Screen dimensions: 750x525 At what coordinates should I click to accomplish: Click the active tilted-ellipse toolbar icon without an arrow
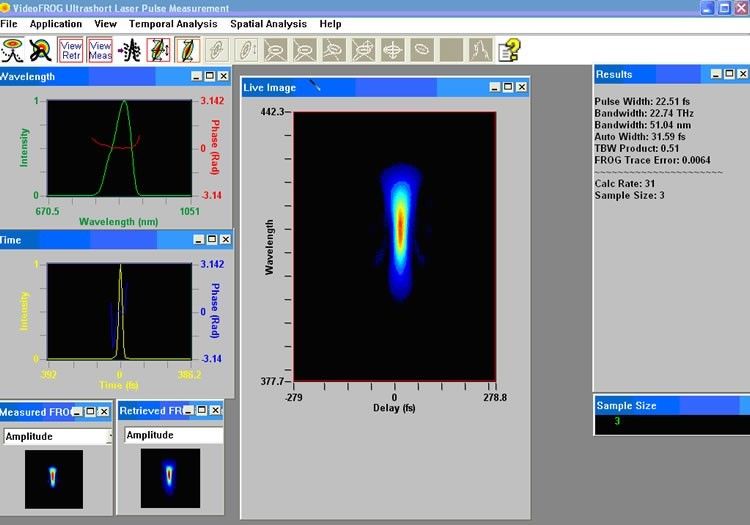[x=188, y=50]
